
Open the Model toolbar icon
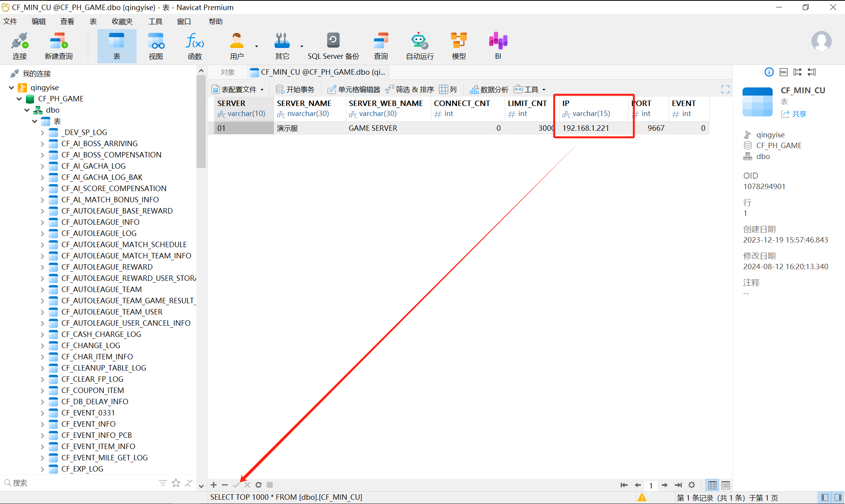click(459, 41)
